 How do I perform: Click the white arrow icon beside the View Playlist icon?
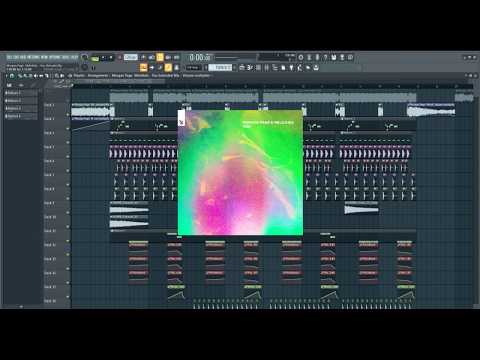[152, 67]
